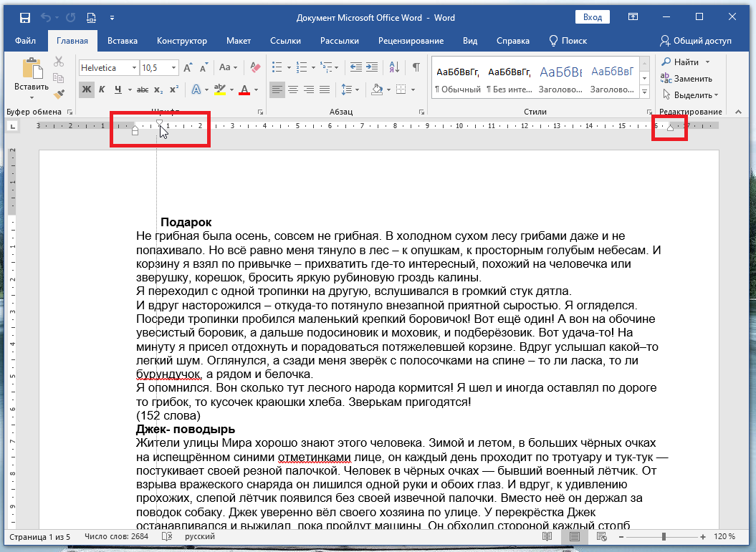
Task: Apply the Обычный style
Action: [458, 79]
